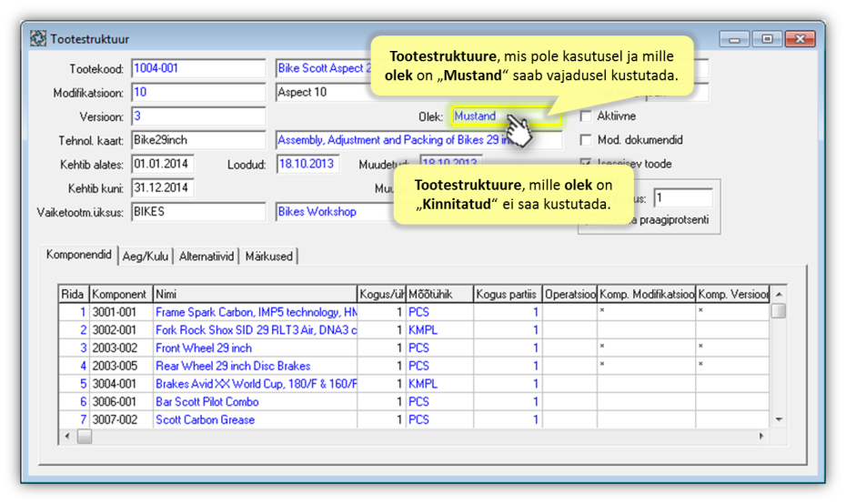Image resolution: width=846 pixels, height=504 pixels.
Task: Select the Front Wheel 29 inch row
Action: (x=414, y=348)
